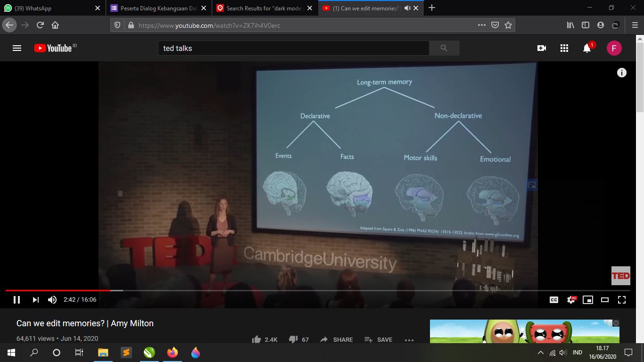Open the Windows Start menu
The width and height of the screenshot is (644, 362).
tap(11, 353)
